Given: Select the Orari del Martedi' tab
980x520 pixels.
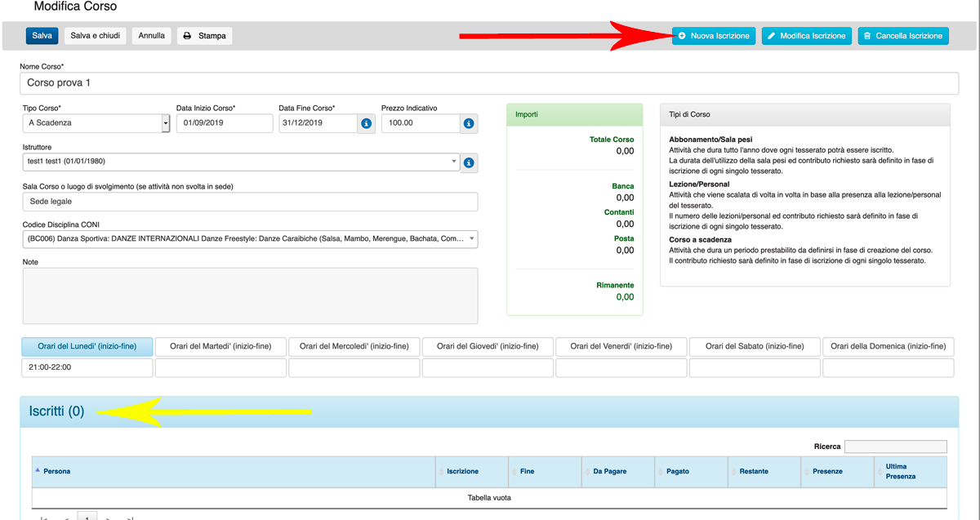Looking at the screenshot, I should point(220,346).
